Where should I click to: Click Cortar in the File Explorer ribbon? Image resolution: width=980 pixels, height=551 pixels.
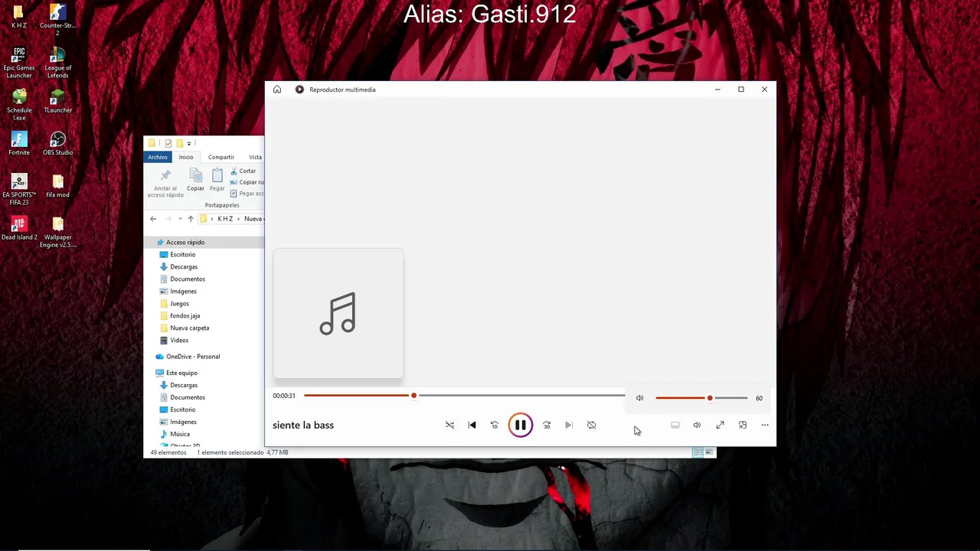tap(243, 171)
